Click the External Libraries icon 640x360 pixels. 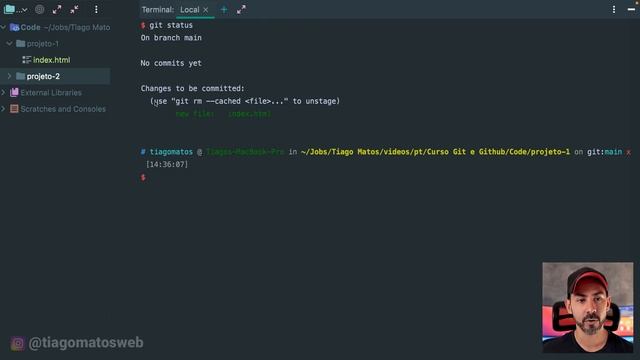point(14,93)
